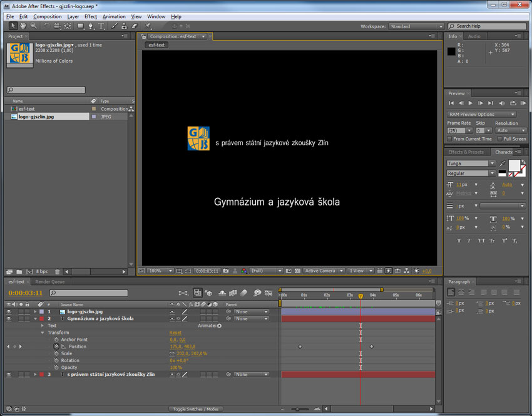
Task: Select the Clone Stamp tool
Action: coord(124,26)
